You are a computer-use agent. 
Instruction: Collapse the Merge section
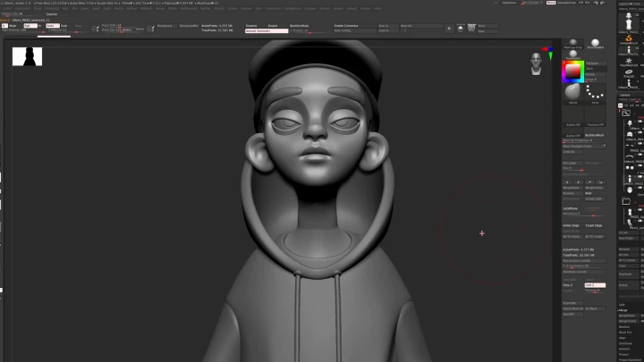(x=623, y=310)
